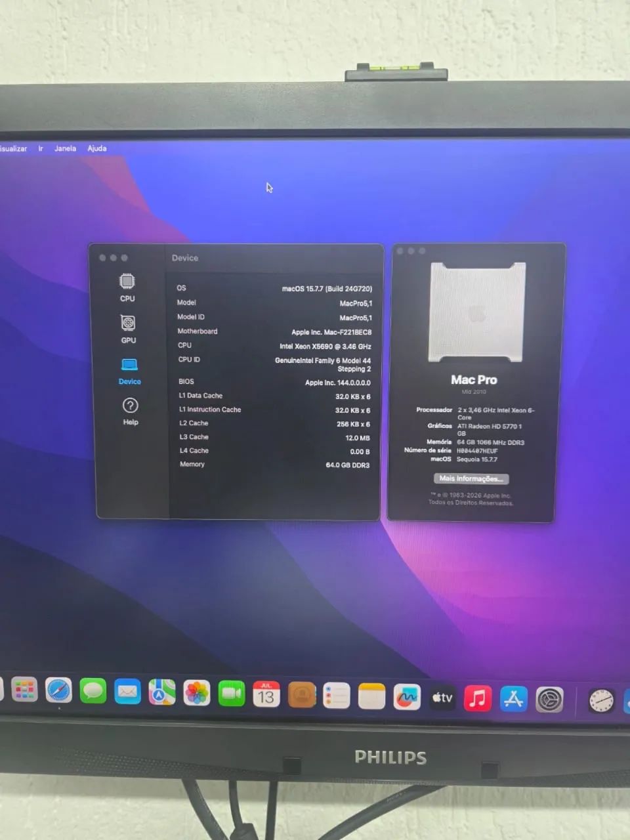This screenshot has height=840, width=630.
Task: Click the serial number H004407HEUF
Action: (477, 451)
